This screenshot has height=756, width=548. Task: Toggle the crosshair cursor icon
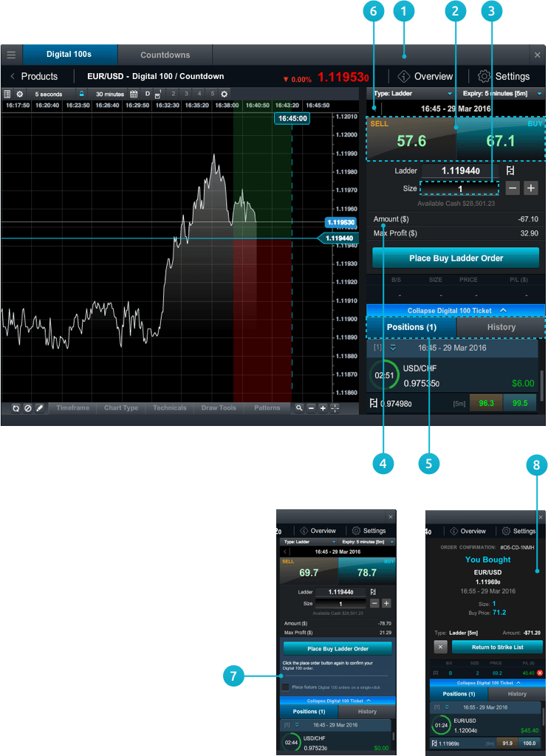[335, 408]
